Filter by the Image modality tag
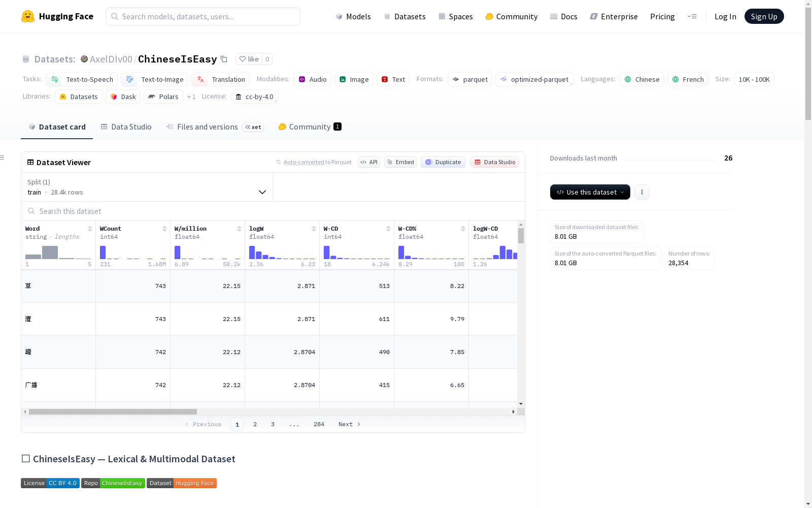 [x=354, y=79]
